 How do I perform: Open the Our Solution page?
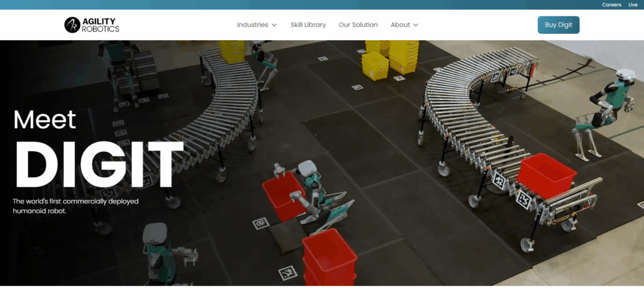point(358,25)
